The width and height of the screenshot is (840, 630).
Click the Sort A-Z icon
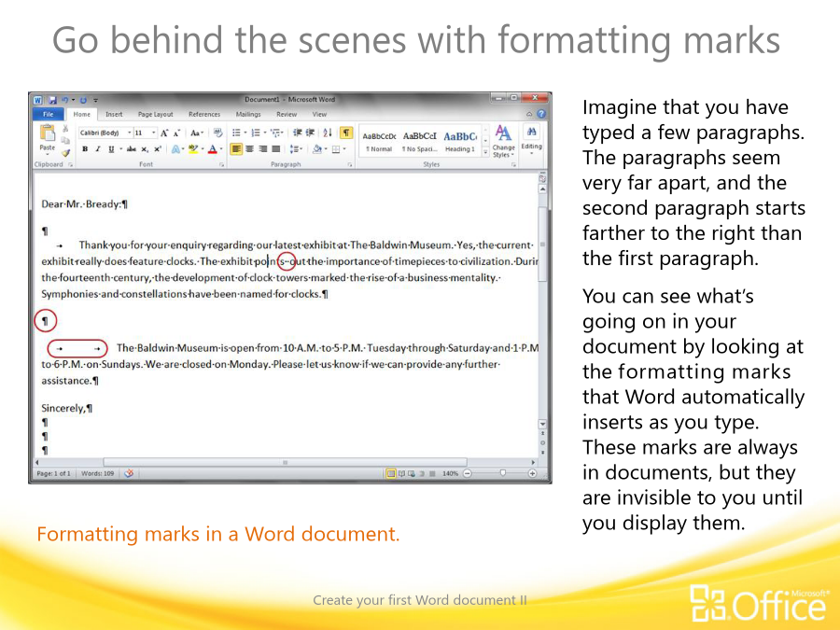(328, 133)
